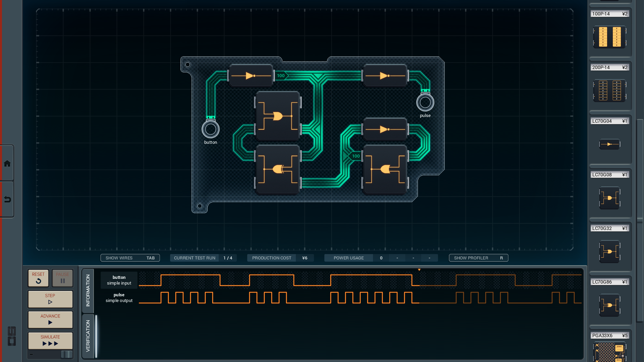The height and width of the screenshot is (362, 644).
Task: Click the board's top-left mounting hole
Action: coord(187,64)
